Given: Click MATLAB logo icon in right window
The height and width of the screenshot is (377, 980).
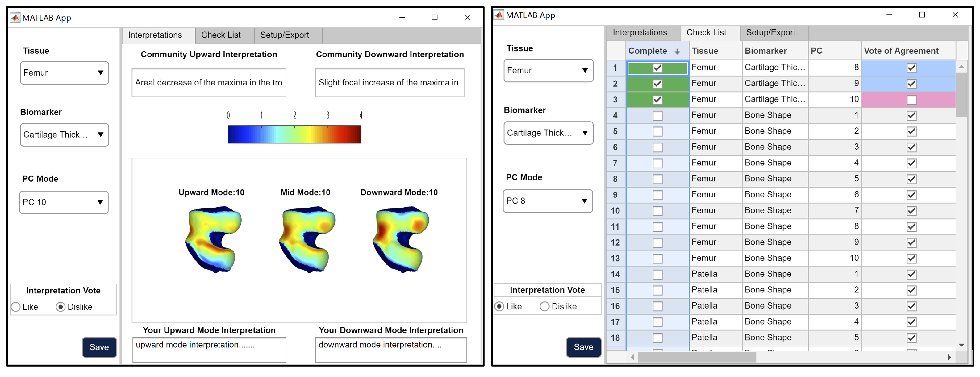Looking at the screenshot, I should 499,15.
